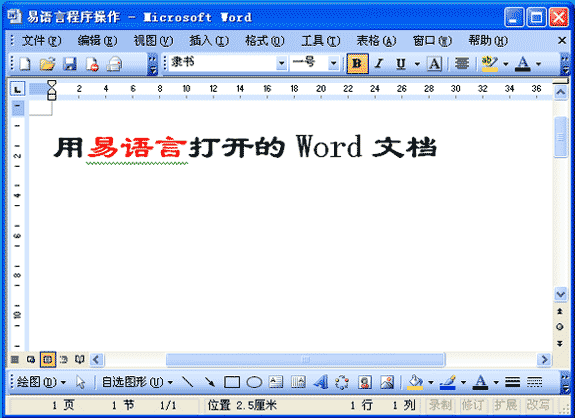The height and width of the screenshot is (418, 575).
Task: Select the Oval drawing tool
Action: [254, 382]
